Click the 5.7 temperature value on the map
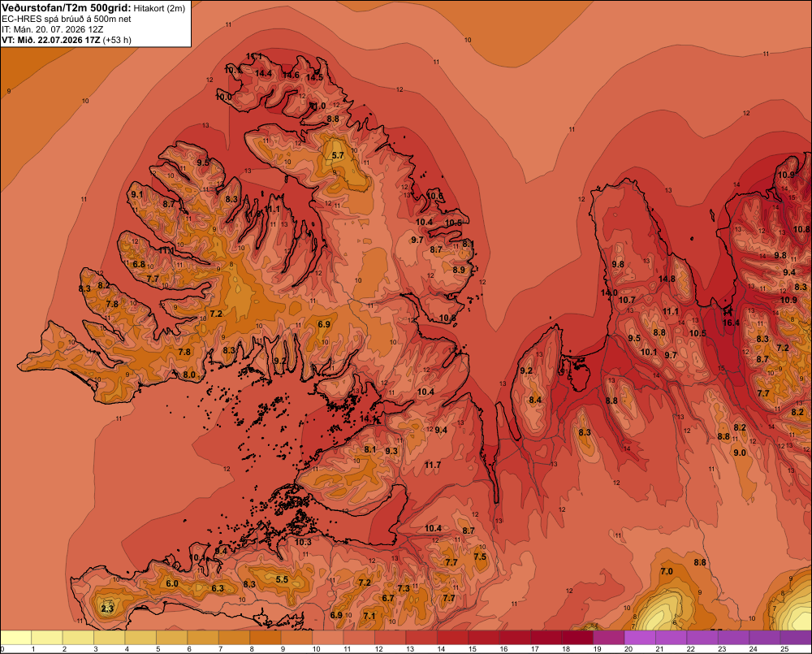The image size is (812, 654). point(338,155)
